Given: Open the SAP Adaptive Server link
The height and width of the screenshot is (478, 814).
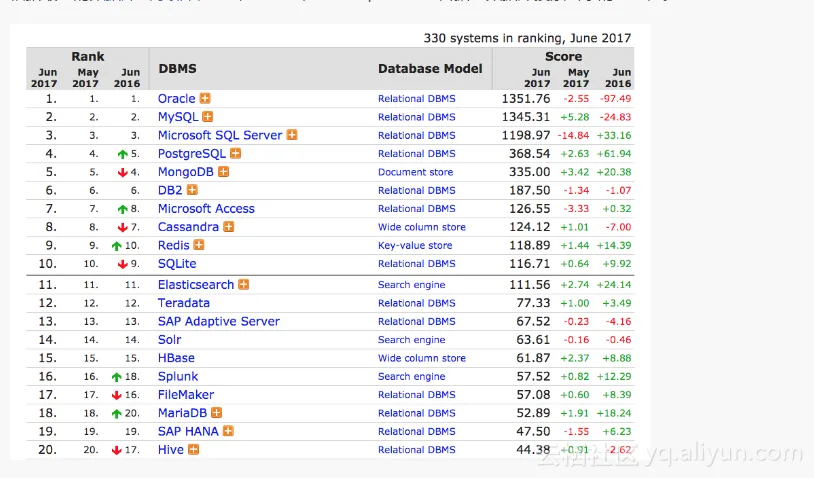Looking at the screenshot, I should coord(219,321).
